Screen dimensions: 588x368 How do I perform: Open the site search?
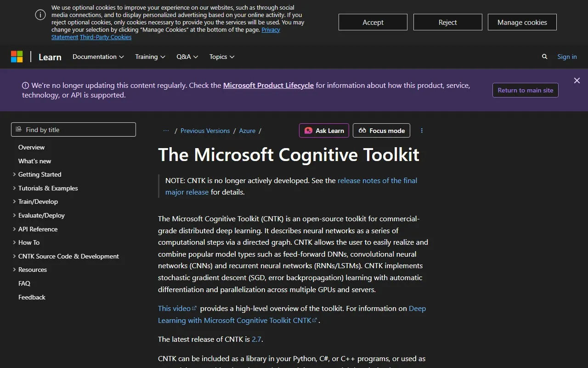pyautogui.click(x=544, y=57)
